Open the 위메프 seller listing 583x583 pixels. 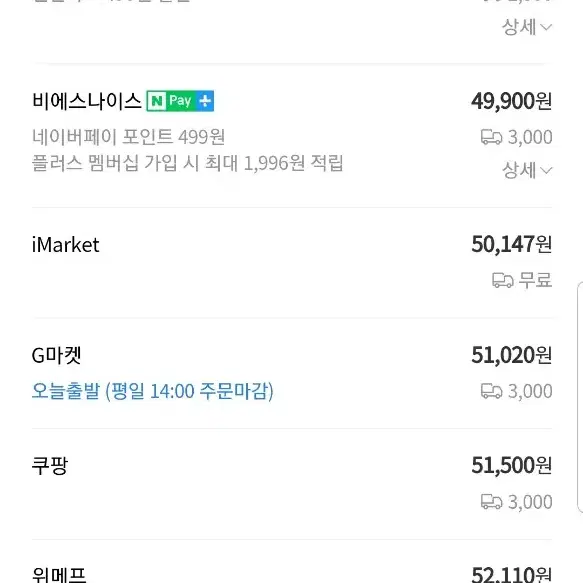tap(59, 575)
